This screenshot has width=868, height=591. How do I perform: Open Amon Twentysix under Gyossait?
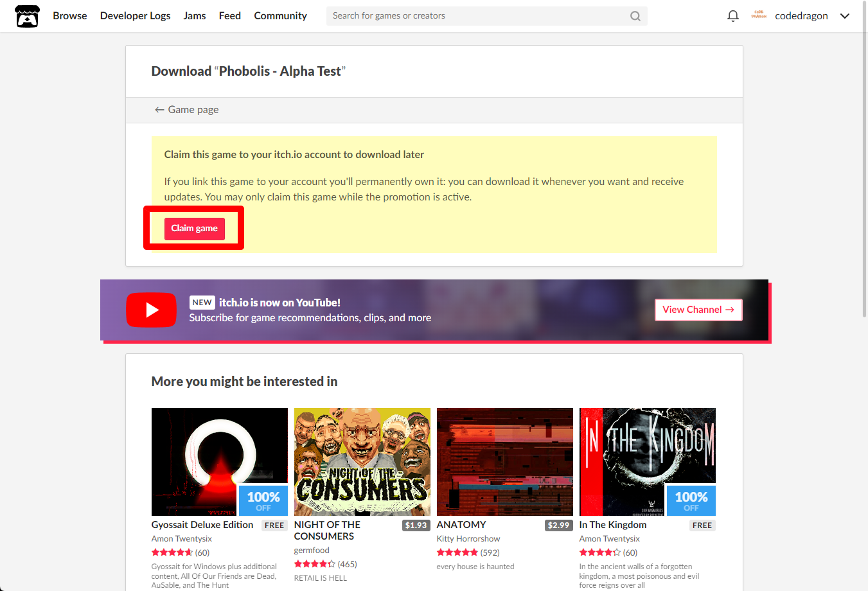(x=182, y=539)
